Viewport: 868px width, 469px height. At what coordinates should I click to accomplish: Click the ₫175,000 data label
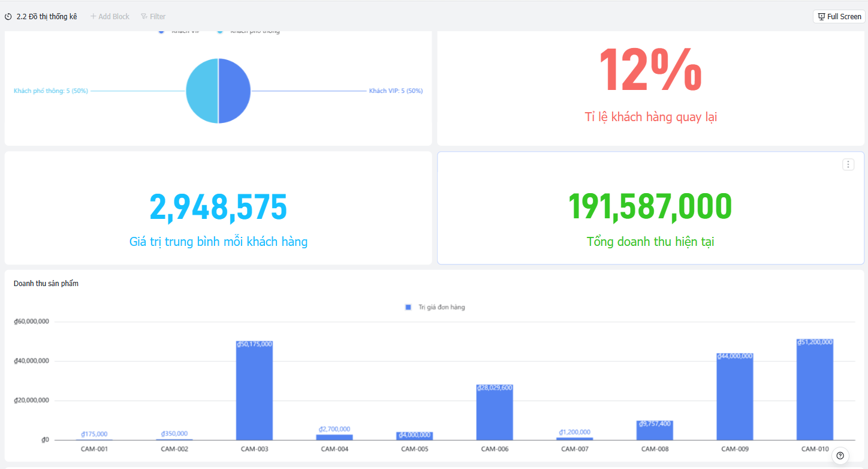click(x=94, y=434)
